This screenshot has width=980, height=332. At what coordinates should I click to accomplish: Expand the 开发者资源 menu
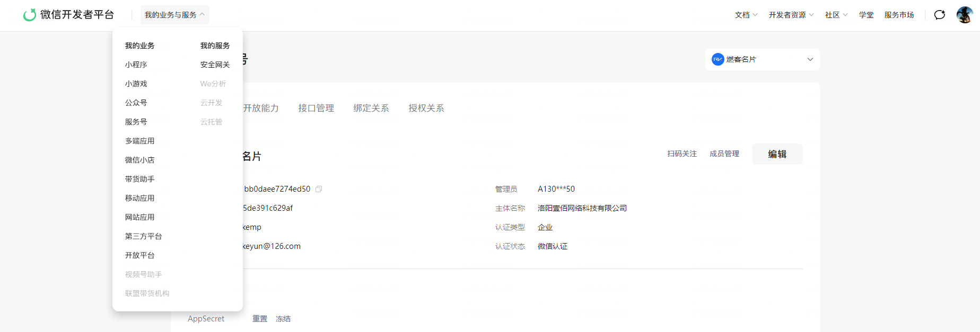pos(791,15)
